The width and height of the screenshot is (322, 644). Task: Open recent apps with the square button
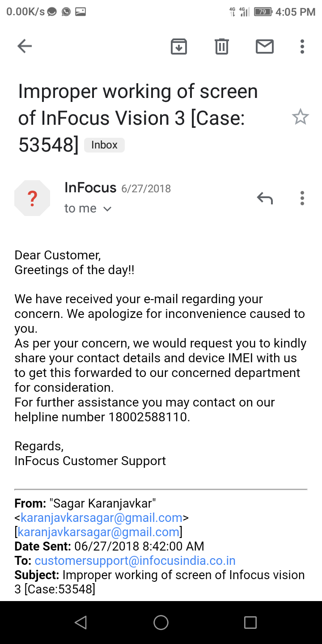250,623
